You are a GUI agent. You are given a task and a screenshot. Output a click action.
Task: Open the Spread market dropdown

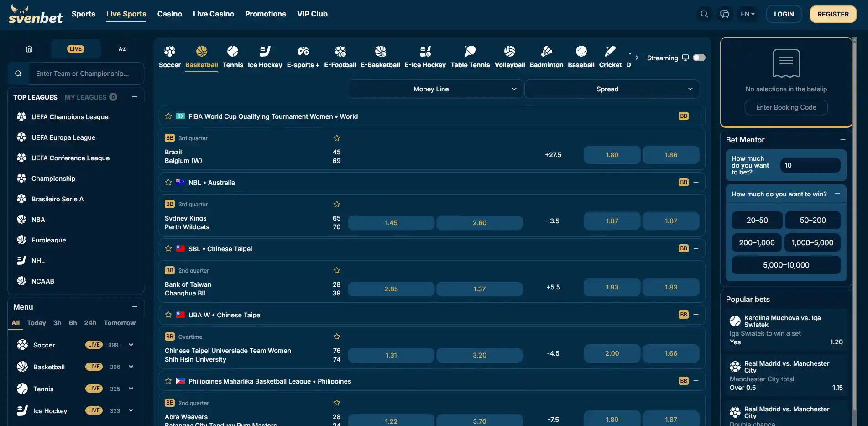(x=612, y=89)
